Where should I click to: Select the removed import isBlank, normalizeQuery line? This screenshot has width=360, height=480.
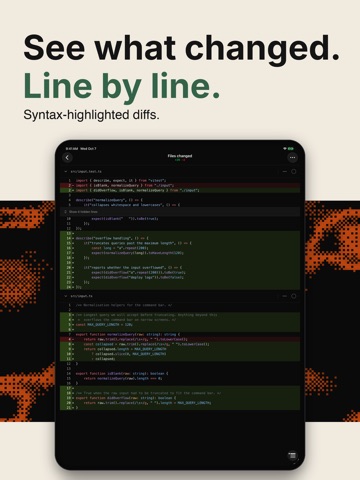click(180, 185)
